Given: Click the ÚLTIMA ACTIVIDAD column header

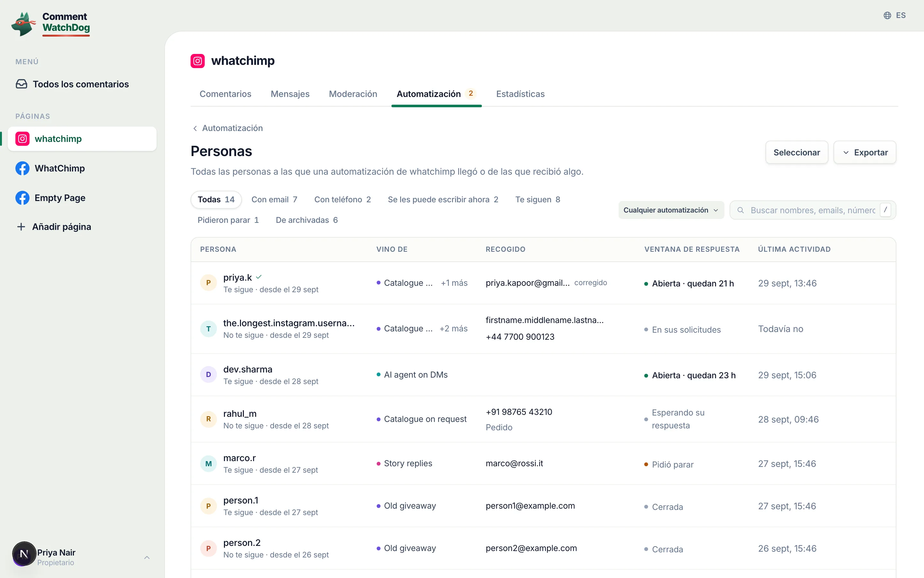Looking at the screenshot, I should 794,249.
